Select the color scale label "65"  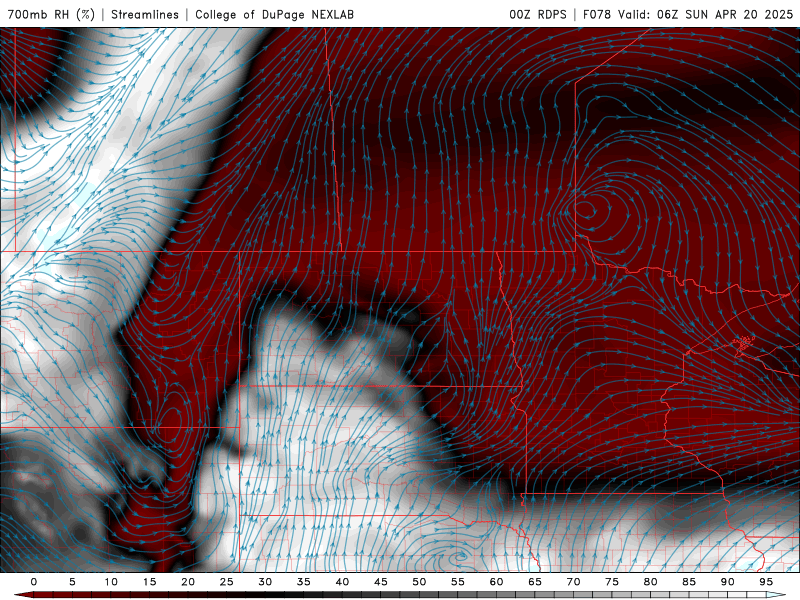(535, 582)
